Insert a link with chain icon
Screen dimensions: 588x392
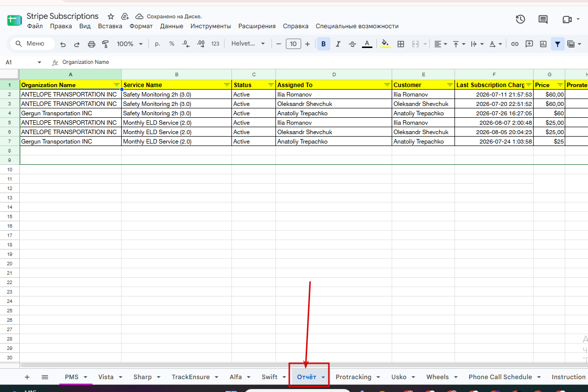pyautogui.click(x=515, y=44)
